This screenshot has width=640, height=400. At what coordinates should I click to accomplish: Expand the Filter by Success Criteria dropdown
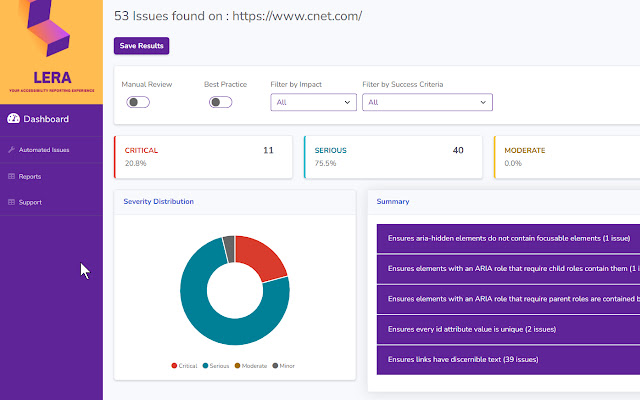click(428, 102)
